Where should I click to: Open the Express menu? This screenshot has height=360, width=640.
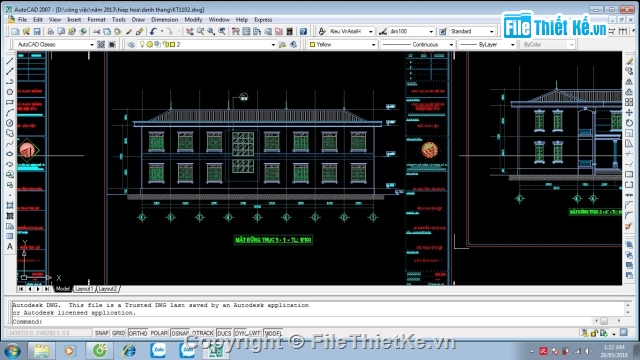(x=263, y=20)
